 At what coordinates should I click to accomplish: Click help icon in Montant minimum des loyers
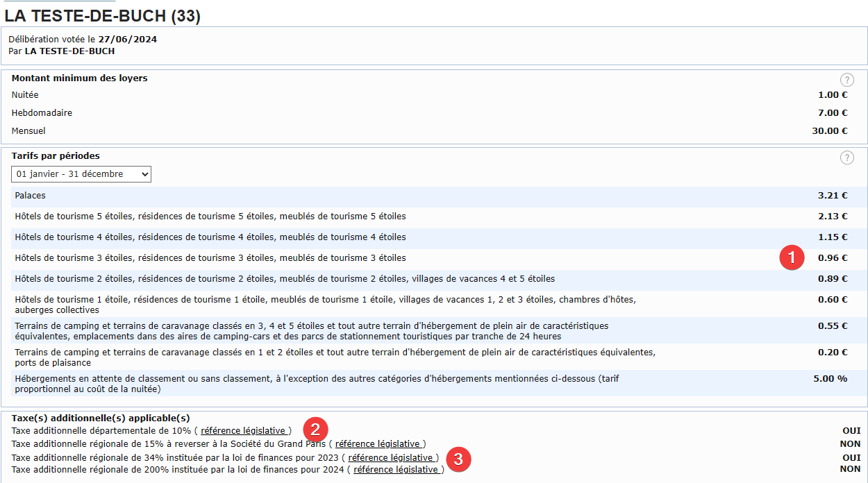click(x=846, y=80)
